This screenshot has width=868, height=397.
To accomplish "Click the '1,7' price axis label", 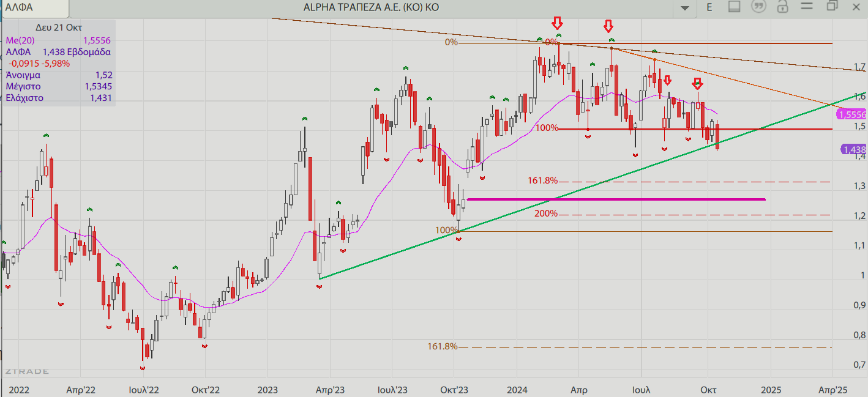I will [859, 67].
